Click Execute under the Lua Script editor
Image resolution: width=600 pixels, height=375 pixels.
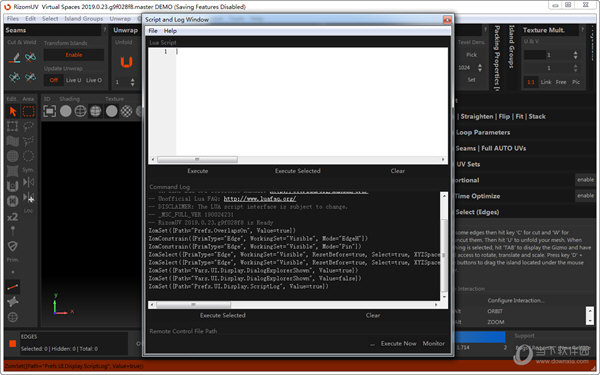[x=197, y=171]
